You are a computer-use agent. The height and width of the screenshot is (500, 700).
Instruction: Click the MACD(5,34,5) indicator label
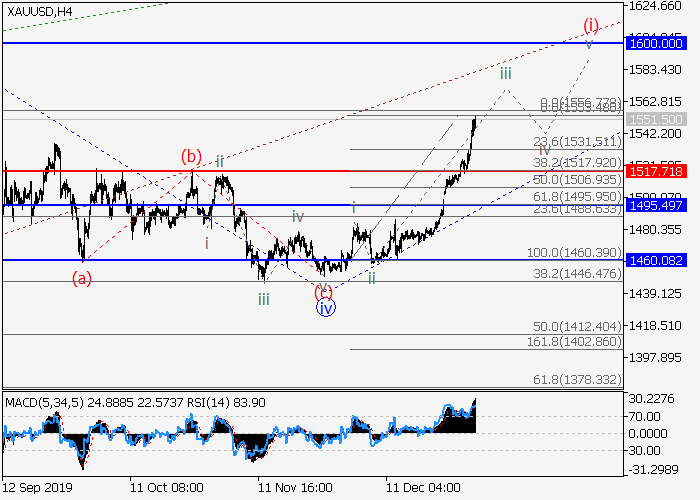pyautogui.click(x=43, y=402)
